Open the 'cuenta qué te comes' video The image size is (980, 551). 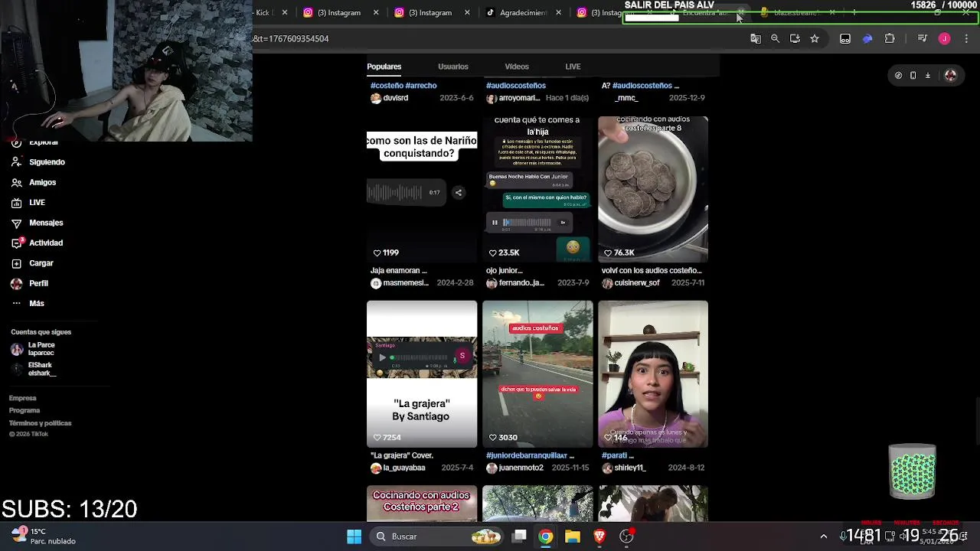tap(537, 189)
